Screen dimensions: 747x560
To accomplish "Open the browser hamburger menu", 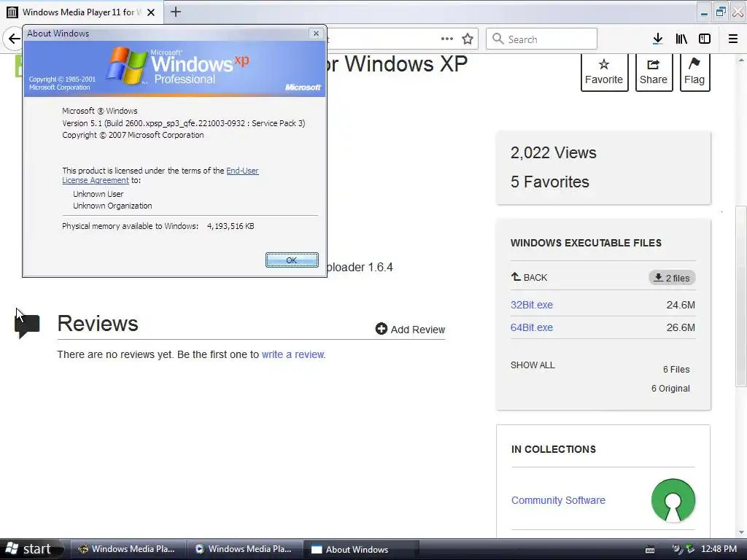I will pos(733,39).
